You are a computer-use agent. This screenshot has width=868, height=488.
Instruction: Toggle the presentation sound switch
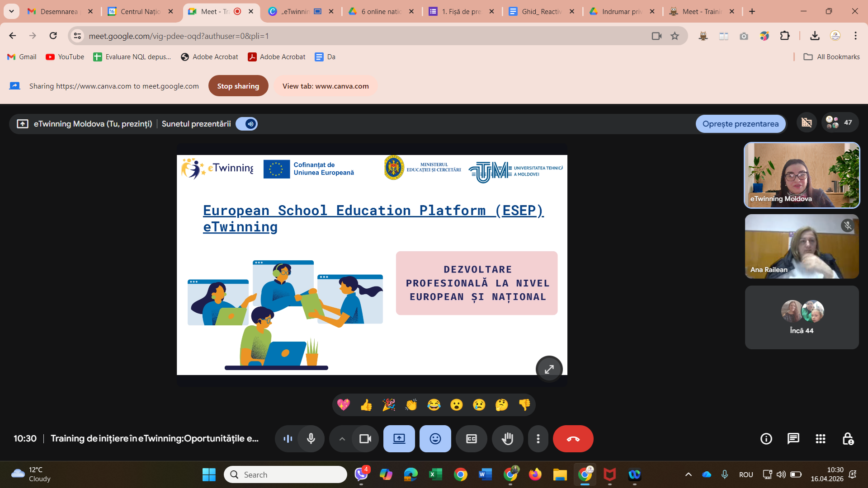pos(247,124)
